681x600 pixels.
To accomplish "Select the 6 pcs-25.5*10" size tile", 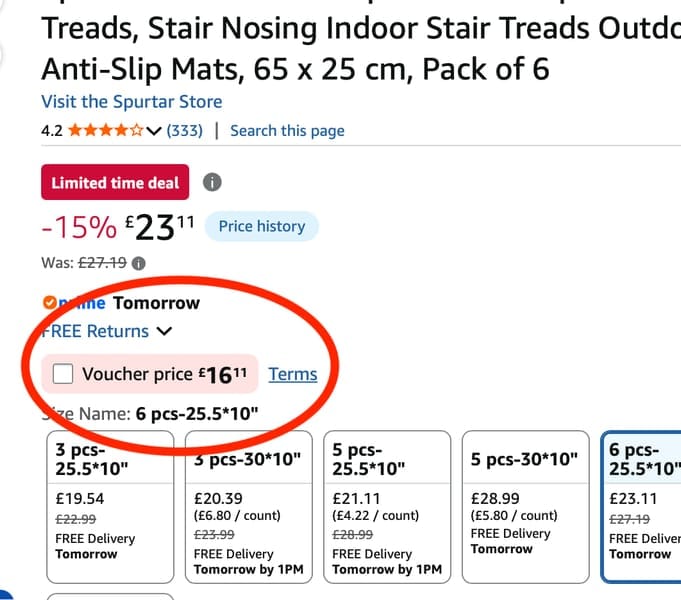I will pyautogui.click(x=641, y=507).
